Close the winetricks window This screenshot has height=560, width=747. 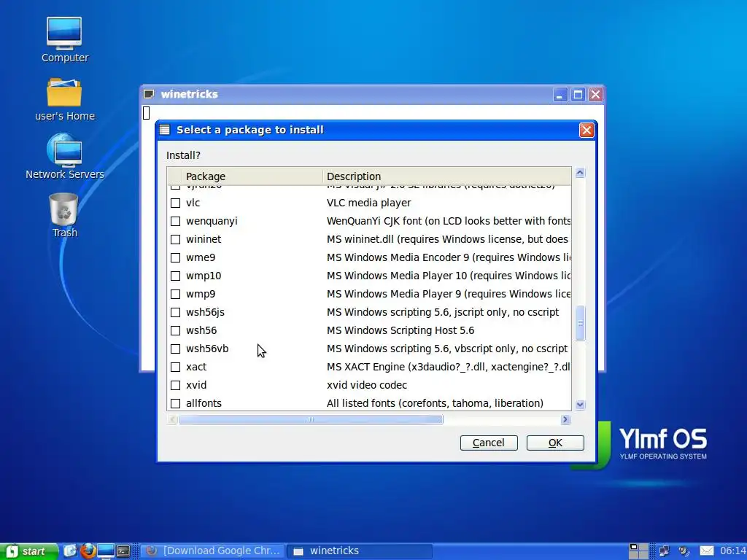(x=595, y=95)
